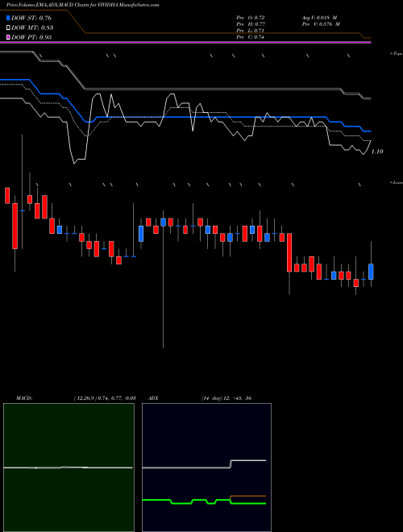The height and width of the screenshot is (532, 403).
Task: Click the 'MACD:' panel heading
Action: pyautogui.click(x=24, y=398)
